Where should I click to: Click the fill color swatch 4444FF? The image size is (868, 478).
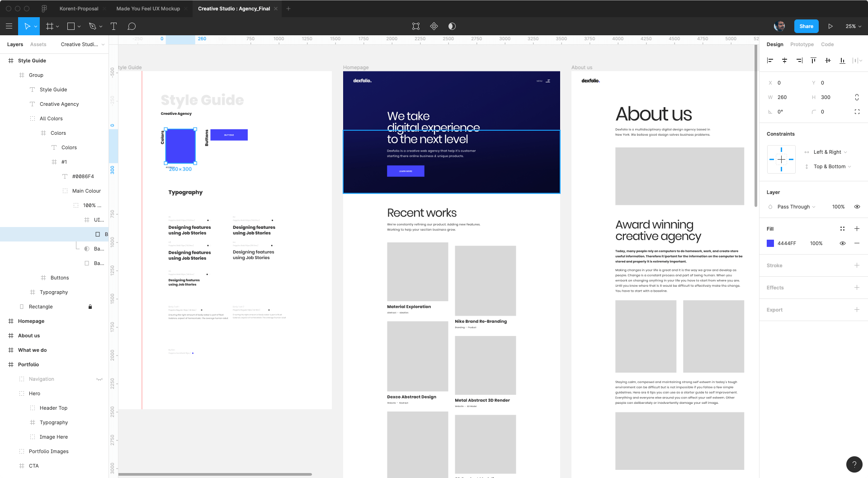(770, 243)
